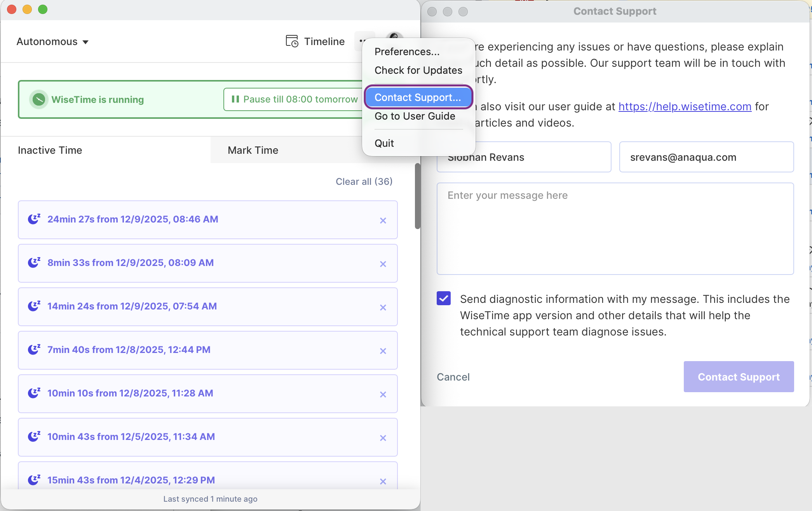812x511 pixels.
Task: Open the help.wisetime.com link
Action: pyautogui.click(x=685, y=106)
